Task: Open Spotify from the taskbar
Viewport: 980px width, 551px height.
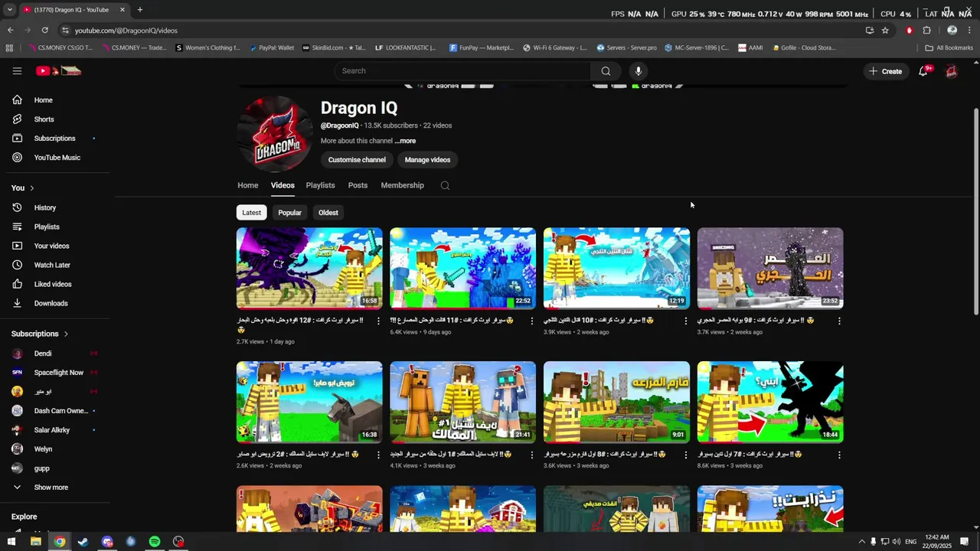Action: [x=155, y=542]
